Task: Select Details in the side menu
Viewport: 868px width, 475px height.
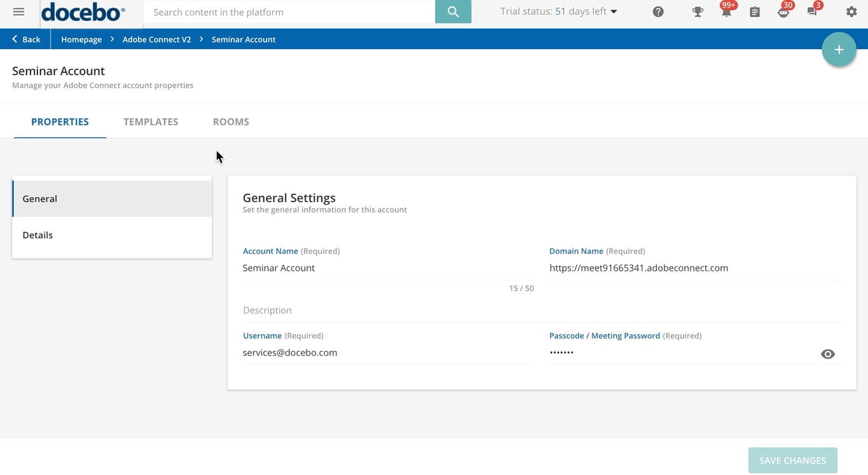Action: click(112, 235)
